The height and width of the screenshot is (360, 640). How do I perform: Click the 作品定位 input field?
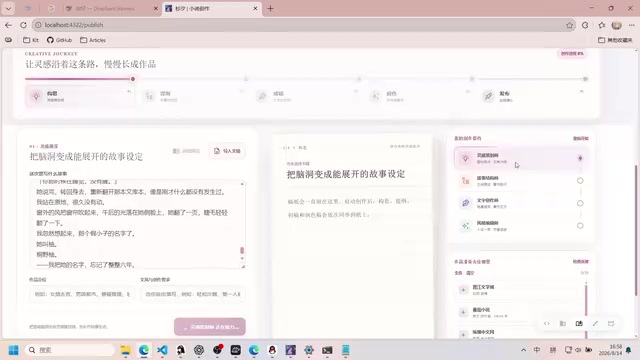tap(82, 294)
